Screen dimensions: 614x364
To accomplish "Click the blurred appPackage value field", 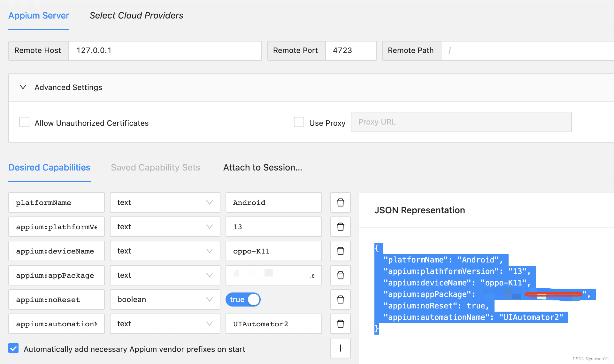I will click(x=274, y=275).
